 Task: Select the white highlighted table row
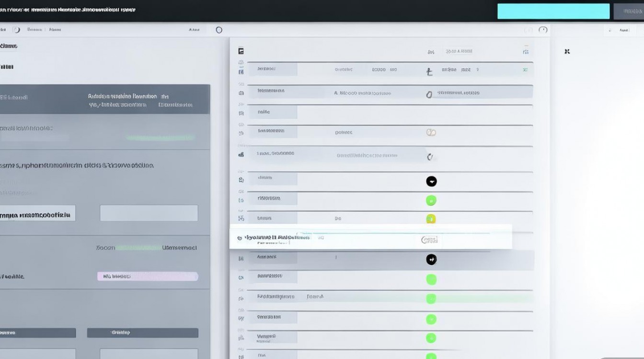[370, 237]
